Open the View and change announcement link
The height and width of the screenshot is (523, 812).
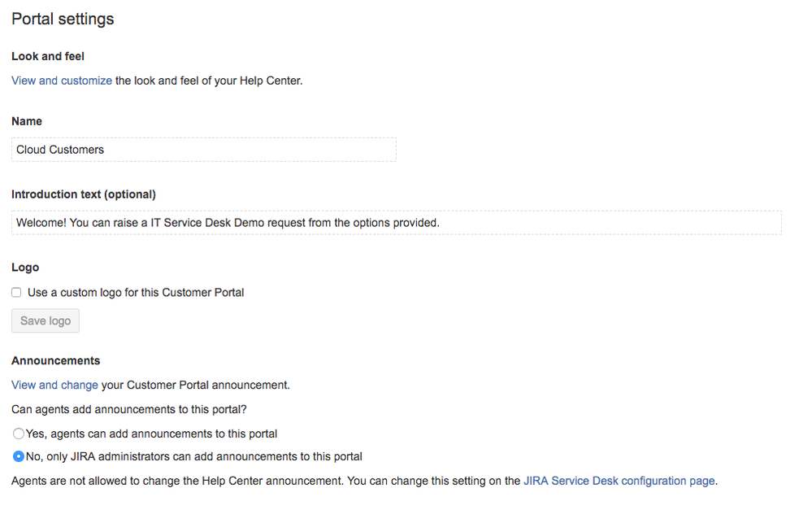[x=55, y=385]
